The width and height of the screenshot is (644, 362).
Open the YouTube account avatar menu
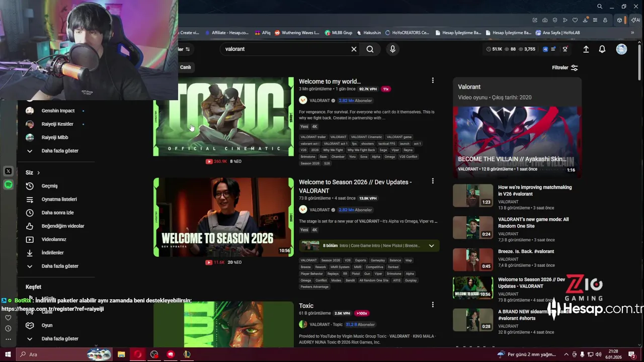point(622,49)
